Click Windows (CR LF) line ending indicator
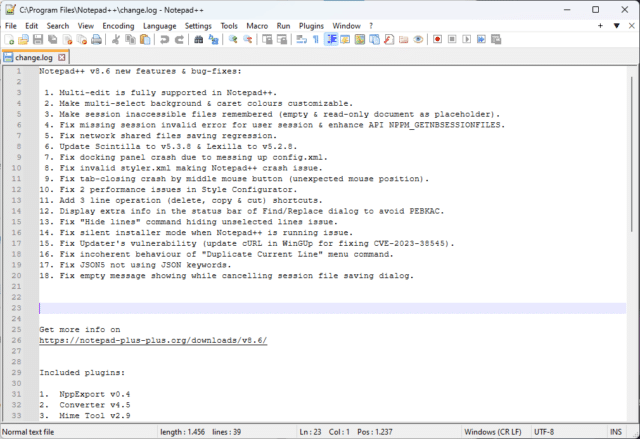The width and height of the screenshot is (640, 439). coord(493,432)
